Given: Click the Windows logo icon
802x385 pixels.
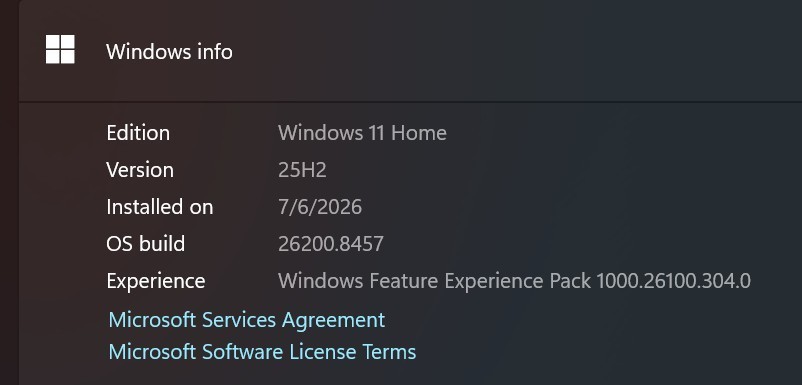Looking at the screenshot, I should [x=60, y=49].
